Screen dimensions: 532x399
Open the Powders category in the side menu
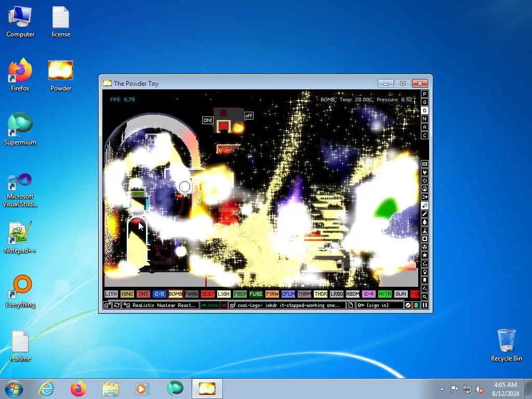click(x=424, y=230)
